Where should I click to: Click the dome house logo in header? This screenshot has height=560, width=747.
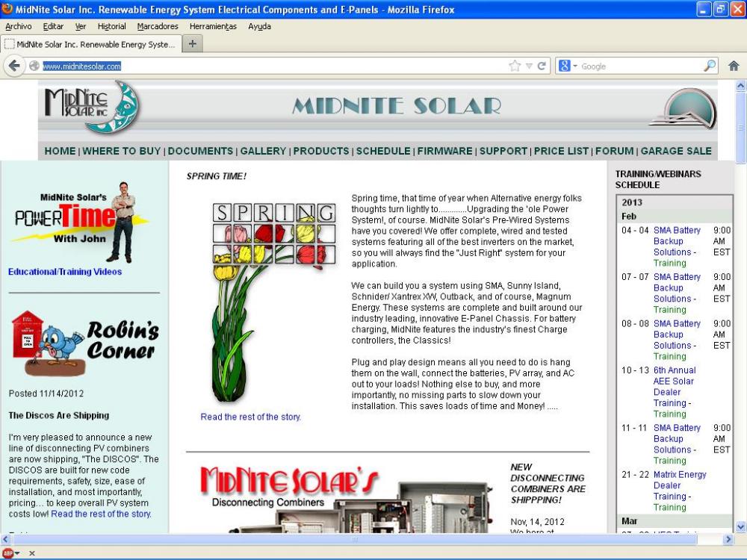coord(684,108)
